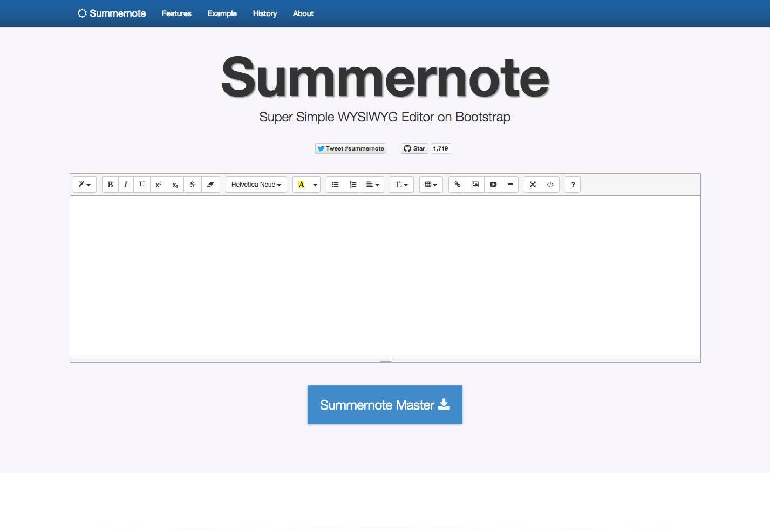Clear formatting with the eraser icon
Image resolution: width=770 pixels, height=532 pixels.
210,185
